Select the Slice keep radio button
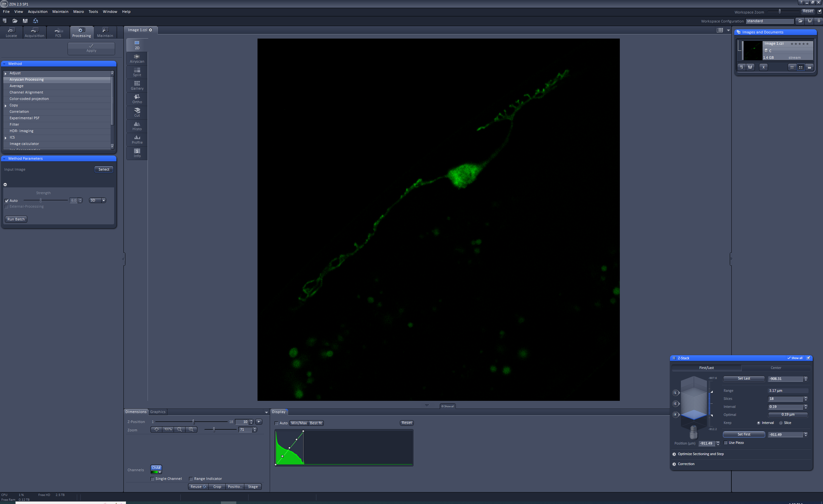 click(781, 423)
